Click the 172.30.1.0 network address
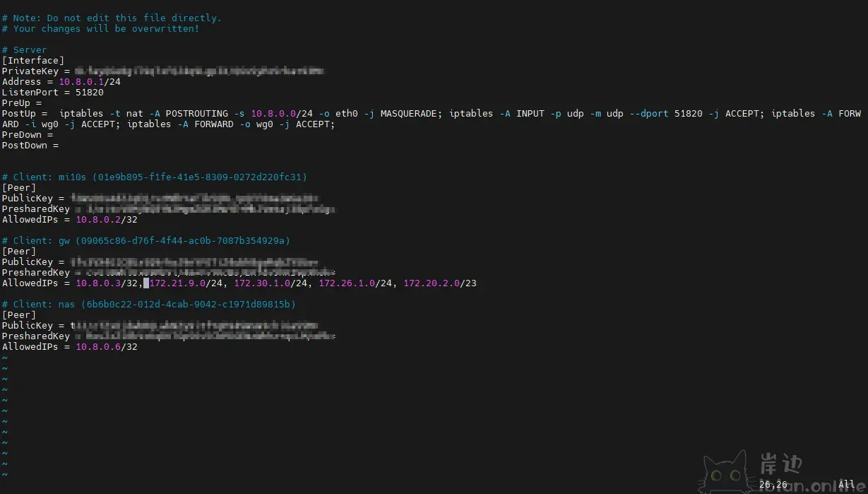 [262, 283]
